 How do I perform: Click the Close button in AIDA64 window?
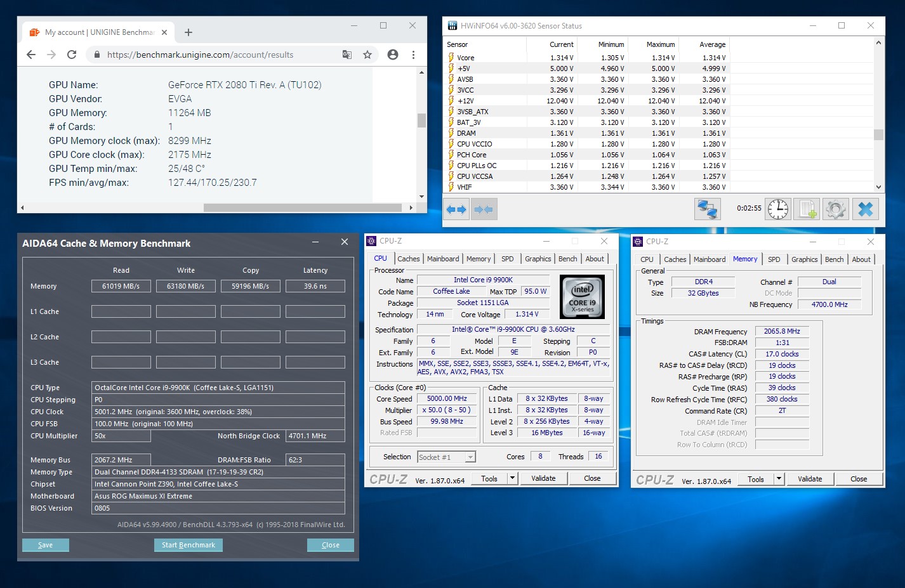331,545
